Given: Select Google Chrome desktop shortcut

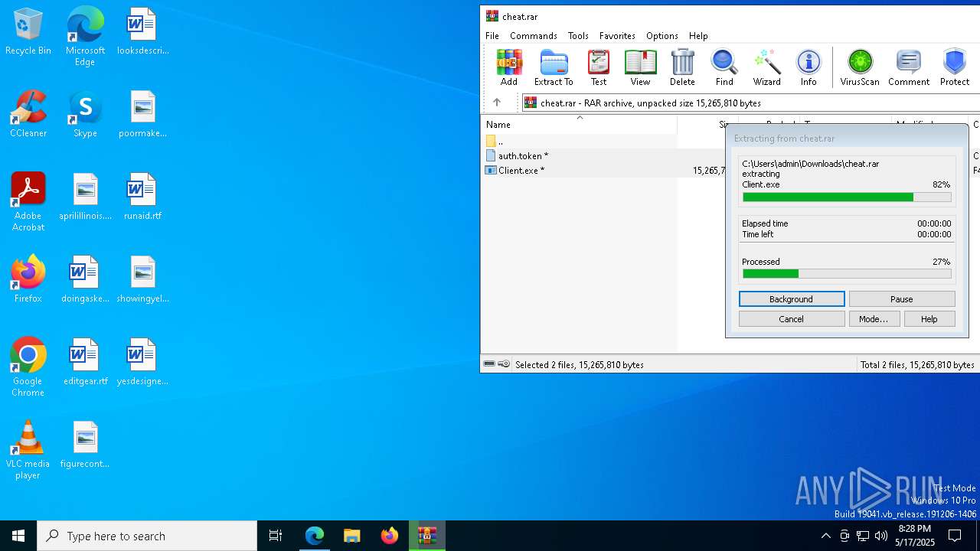Looking at the screenshot, I should pyautogui.click(x=28, y=367).
